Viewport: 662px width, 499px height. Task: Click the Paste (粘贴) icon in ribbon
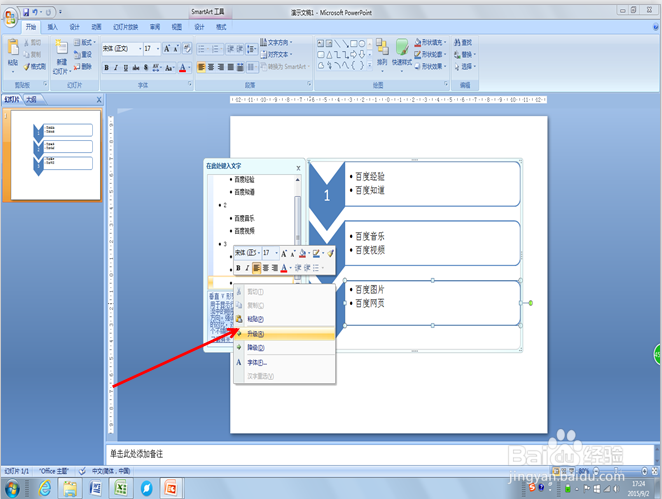pyautogui.click(x=13, y=47)
